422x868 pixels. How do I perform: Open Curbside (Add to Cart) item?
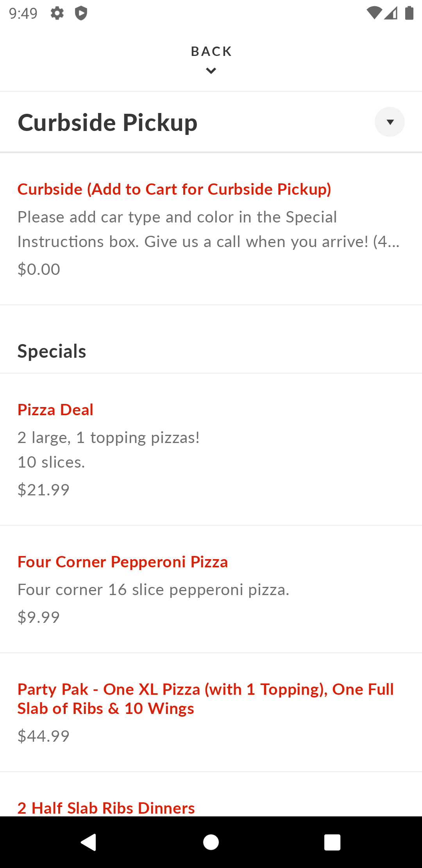(x=174, y=189)
